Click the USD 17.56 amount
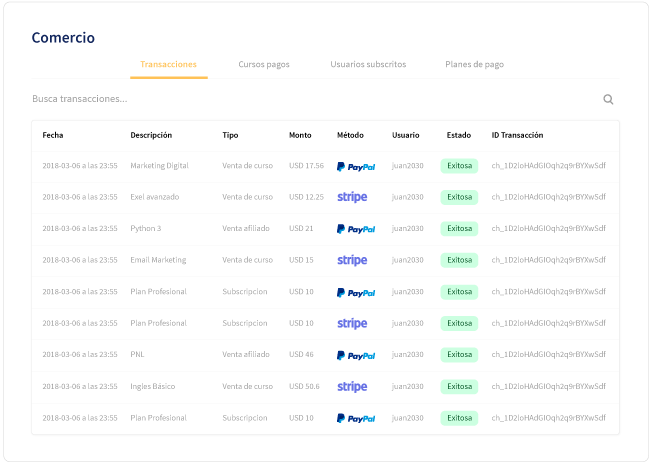 [x=306, y=166]
